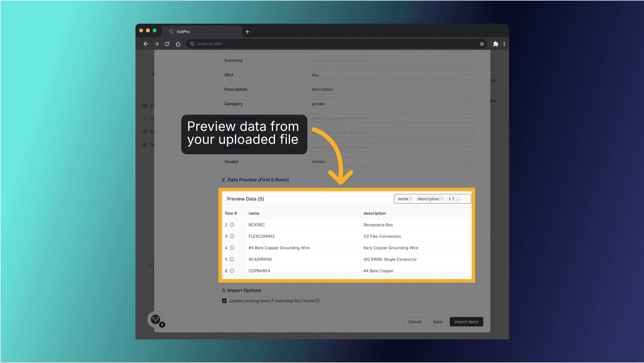Remove the name filter chip
This screenshot has width=644, height=363.
click(411, 199)
